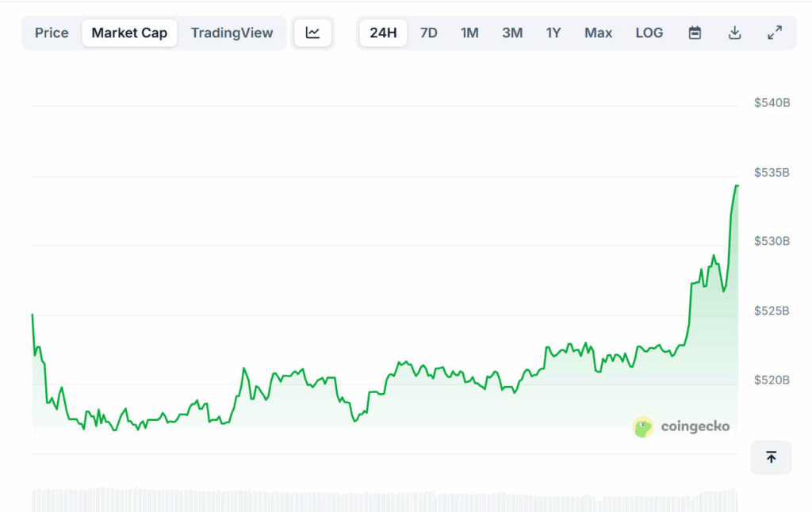Click the $530B axis label
Screen dimensions: 812x512
(772, 241)
